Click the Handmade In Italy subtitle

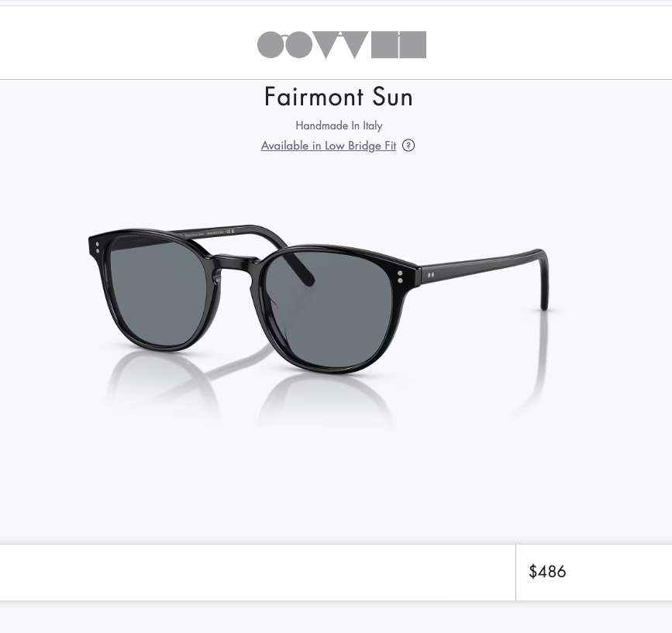(339, 126)
